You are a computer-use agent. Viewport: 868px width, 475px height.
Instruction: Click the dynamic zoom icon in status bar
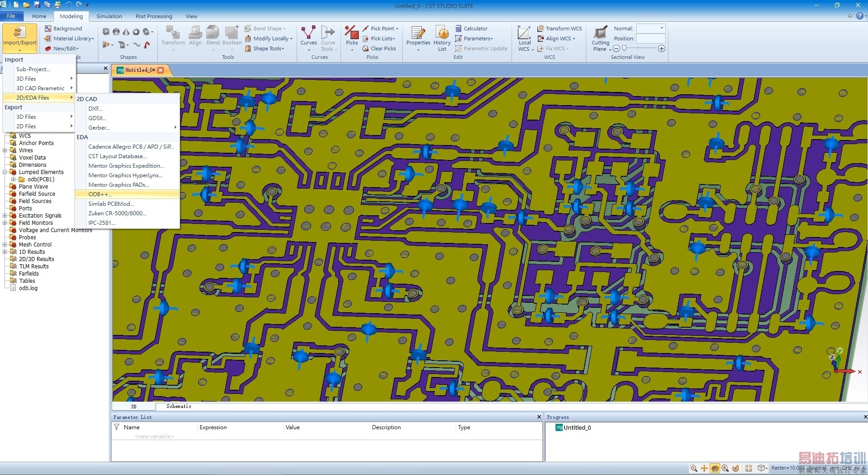click(x=725, y=468)
